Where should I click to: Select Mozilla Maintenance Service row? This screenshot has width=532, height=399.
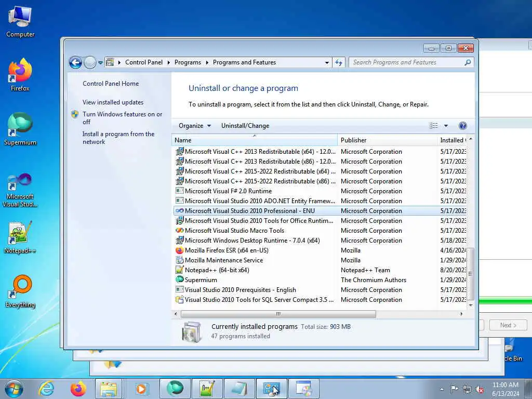320,260
